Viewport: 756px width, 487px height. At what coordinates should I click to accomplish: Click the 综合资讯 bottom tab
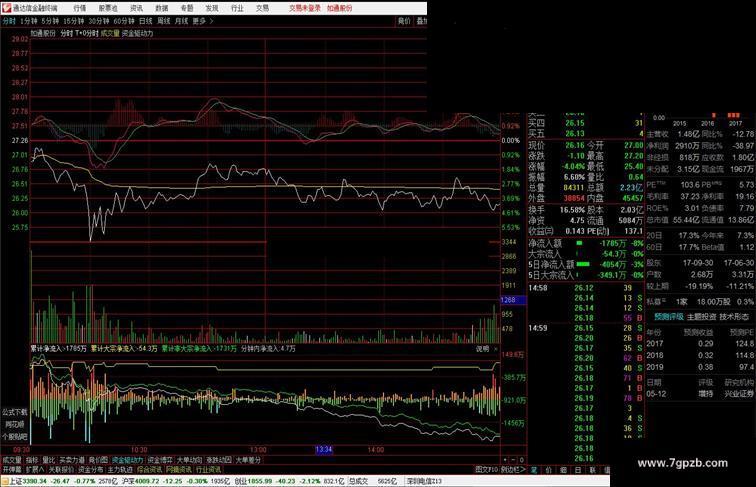[149, 469]
